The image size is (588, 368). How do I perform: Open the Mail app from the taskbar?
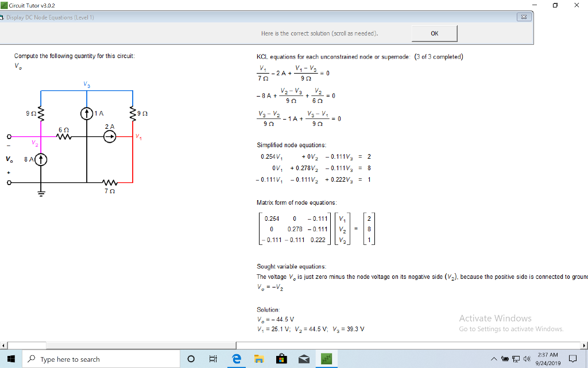pyautogui.click(x=304, y=358)
